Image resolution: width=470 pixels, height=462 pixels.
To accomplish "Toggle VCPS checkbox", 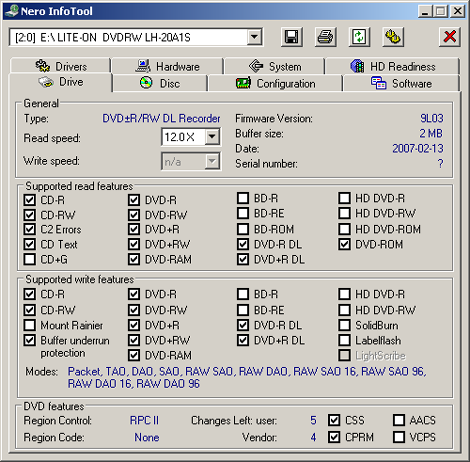I will (399, 437).
